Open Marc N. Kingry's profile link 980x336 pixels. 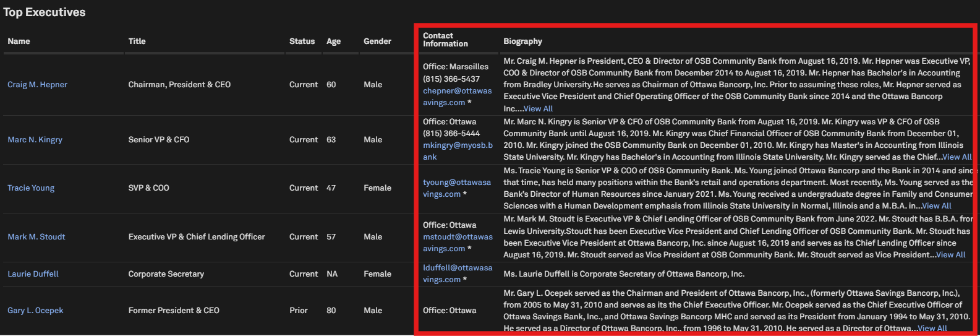[x=35, y=140]
